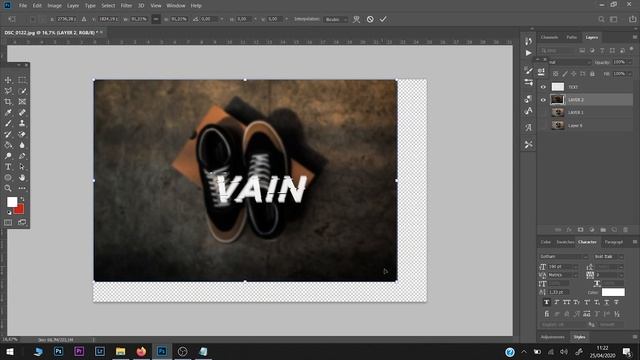
Task: Switch to warp mode icon
Action: 356,19
